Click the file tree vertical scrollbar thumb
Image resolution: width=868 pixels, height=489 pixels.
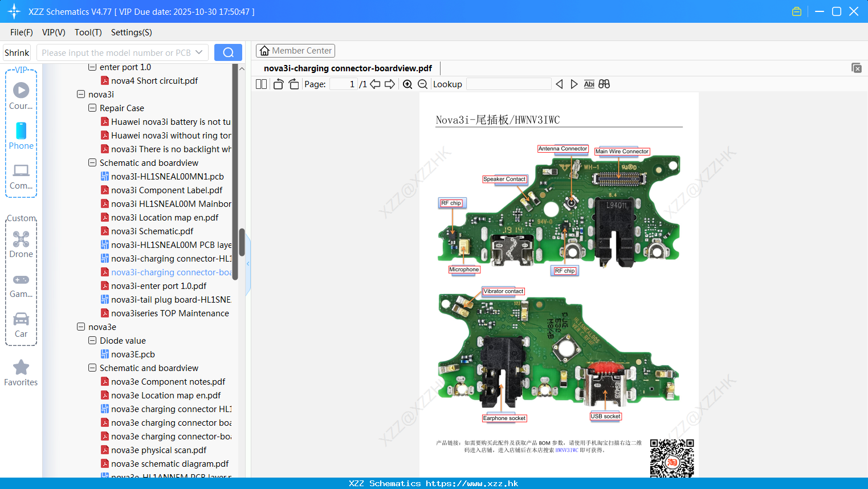pos(242,242)
